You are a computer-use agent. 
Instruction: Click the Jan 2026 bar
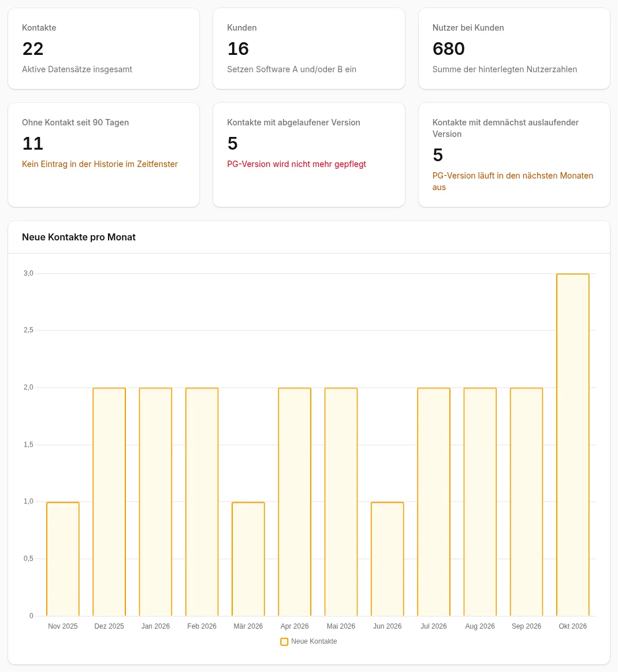155,502
